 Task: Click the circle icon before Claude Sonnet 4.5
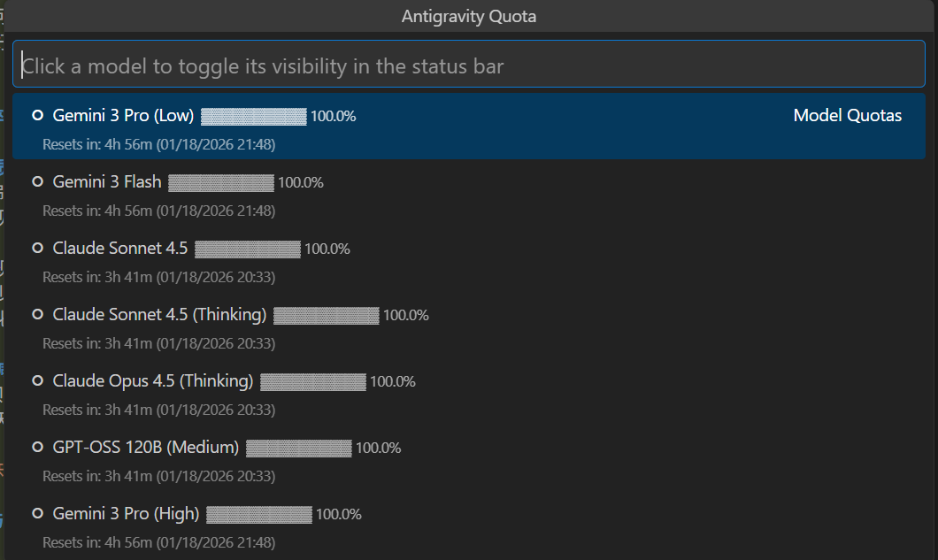tap(37, 248)
